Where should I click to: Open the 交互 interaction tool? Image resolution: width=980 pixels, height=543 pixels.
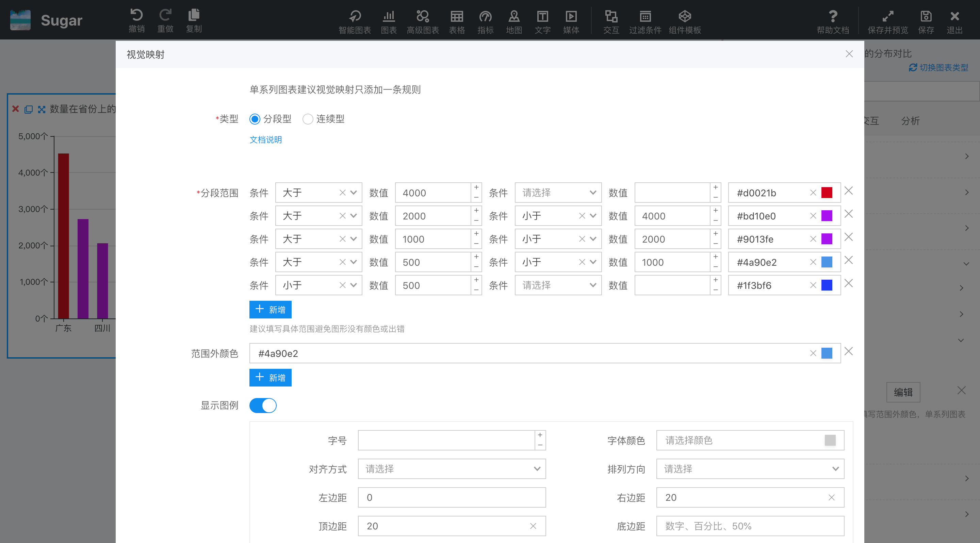pyautogui.click(x=611, y=22)
